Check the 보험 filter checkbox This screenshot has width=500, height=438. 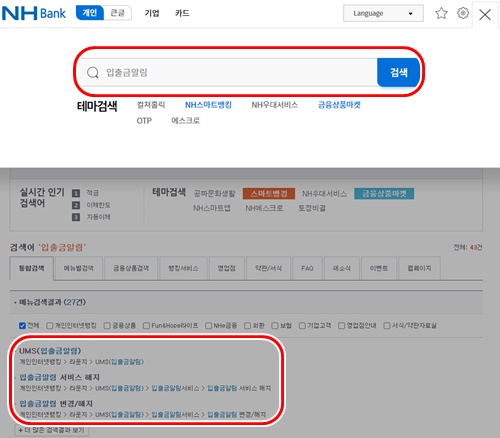pyautogui.click(x=275, y=326)
